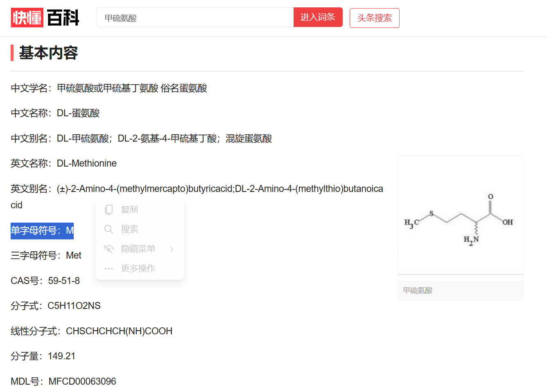Viewport: 547px width, 392px height.
Task: Click the 中文学名 line
Action: point(109,88)
